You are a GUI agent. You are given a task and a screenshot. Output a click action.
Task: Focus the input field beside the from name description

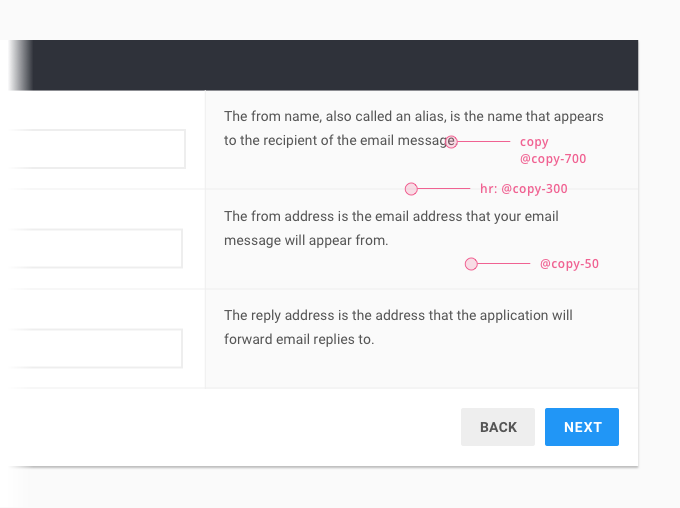click(97, 149)
